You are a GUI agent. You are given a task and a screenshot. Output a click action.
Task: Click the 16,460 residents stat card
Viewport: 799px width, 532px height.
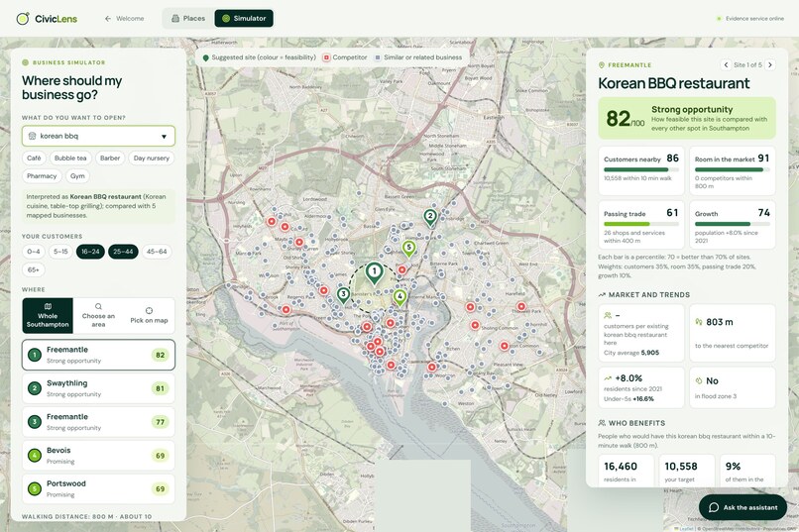(x=627, y=471)
